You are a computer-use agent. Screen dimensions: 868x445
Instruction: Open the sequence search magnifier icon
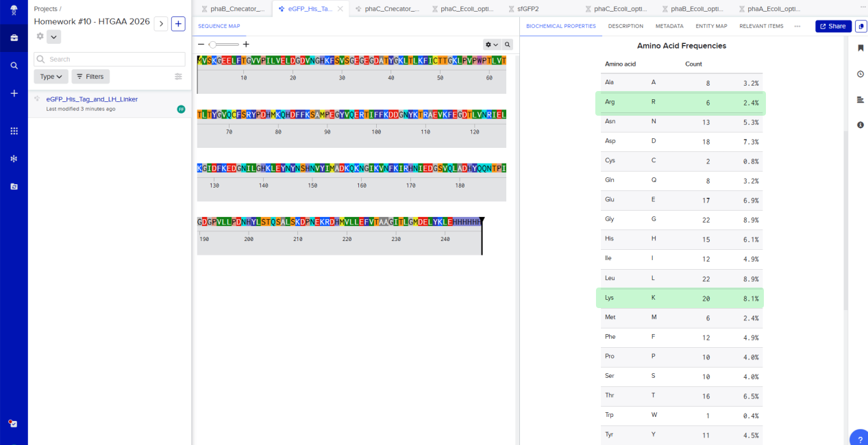[x=508, y=44]
